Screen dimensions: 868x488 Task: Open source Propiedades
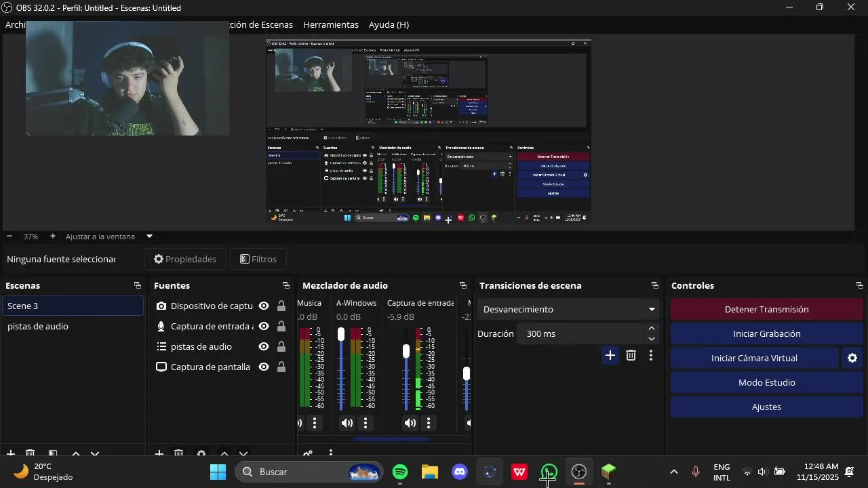pos(185,259)
